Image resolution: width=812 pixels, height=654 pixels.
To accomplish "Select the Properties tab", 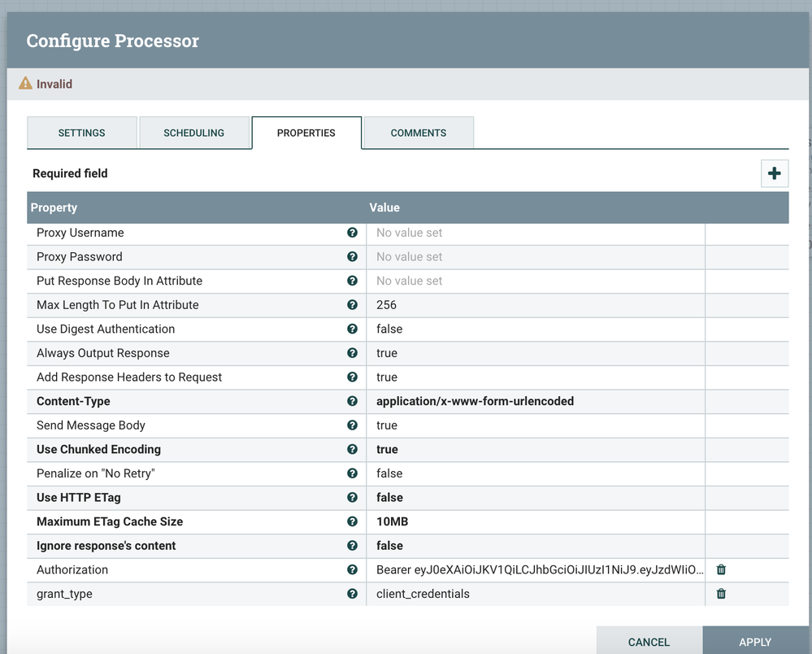I will coord(306,133).
